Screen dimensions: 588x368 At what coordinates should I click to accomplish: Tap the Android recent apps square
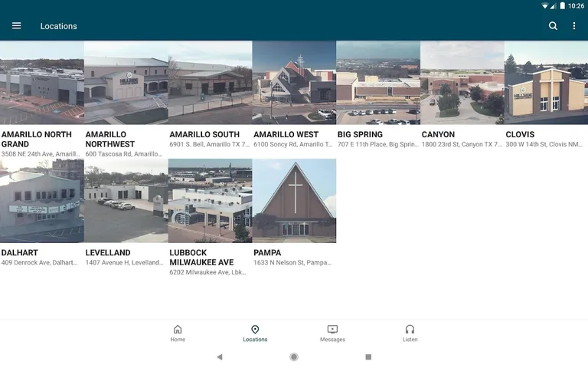click(x=368, y=356)
